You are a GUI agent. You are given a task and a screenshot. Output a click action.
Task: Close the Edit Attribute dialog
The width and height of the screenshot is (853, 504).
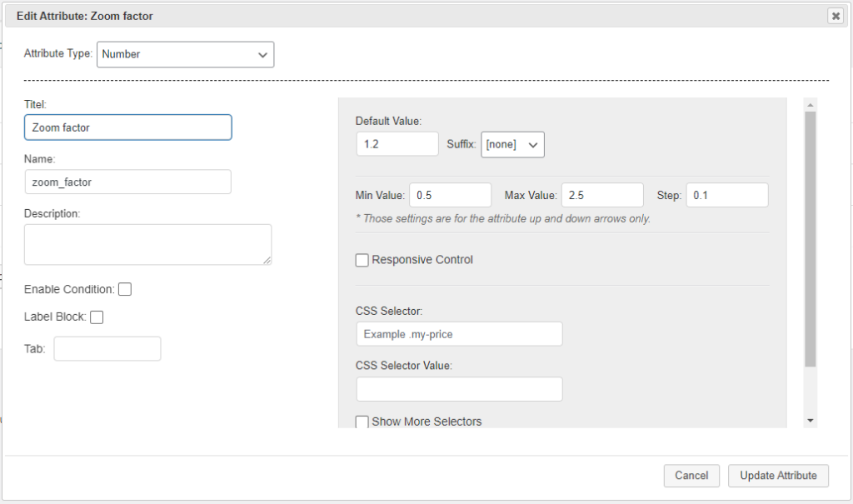coord(835,16)
